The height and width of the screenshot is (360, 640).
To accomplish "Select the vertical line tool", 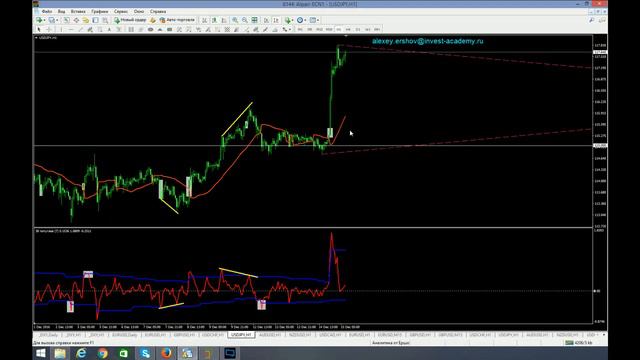I will (x=61, y=29).
